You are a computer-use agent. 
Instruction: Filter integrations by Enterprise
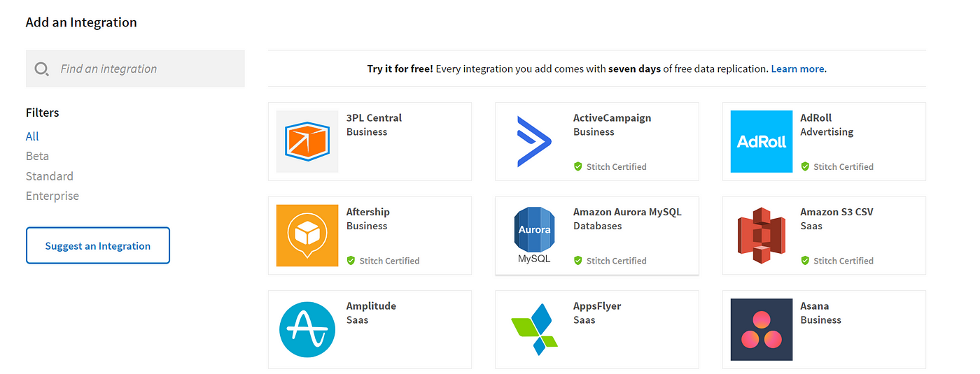point(52,196)
